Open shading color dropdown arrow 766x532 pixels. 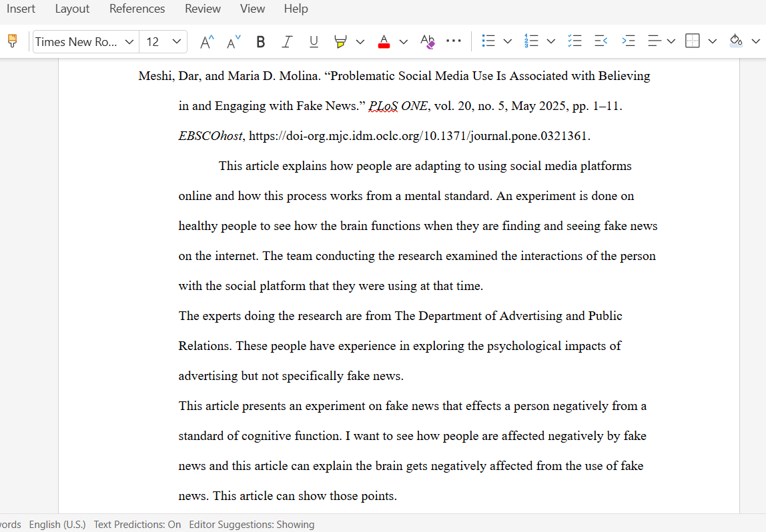point(755,41)
